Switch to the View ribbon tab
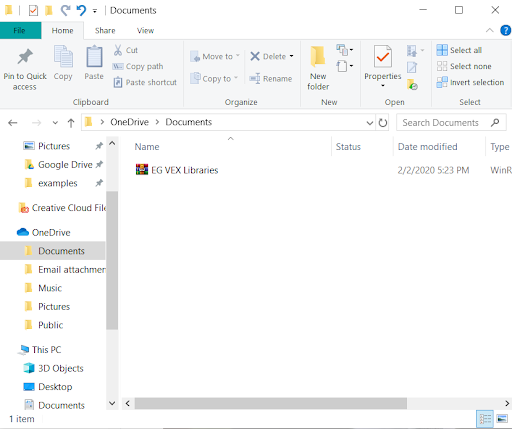Screen dimensions: 512x429 tap(145, 31)
